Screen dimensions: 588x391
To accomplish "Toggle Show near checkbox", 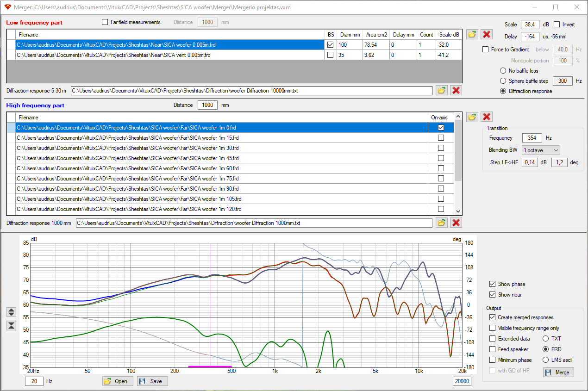I will pyautogui.click(x=492, y=295).
